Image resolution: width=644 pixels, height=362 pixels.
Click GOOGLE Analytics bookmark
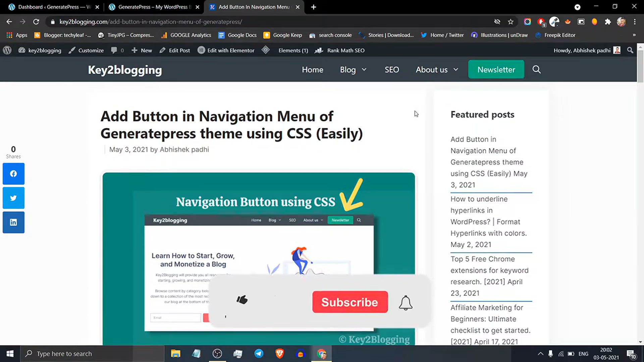tap(186, 35)
